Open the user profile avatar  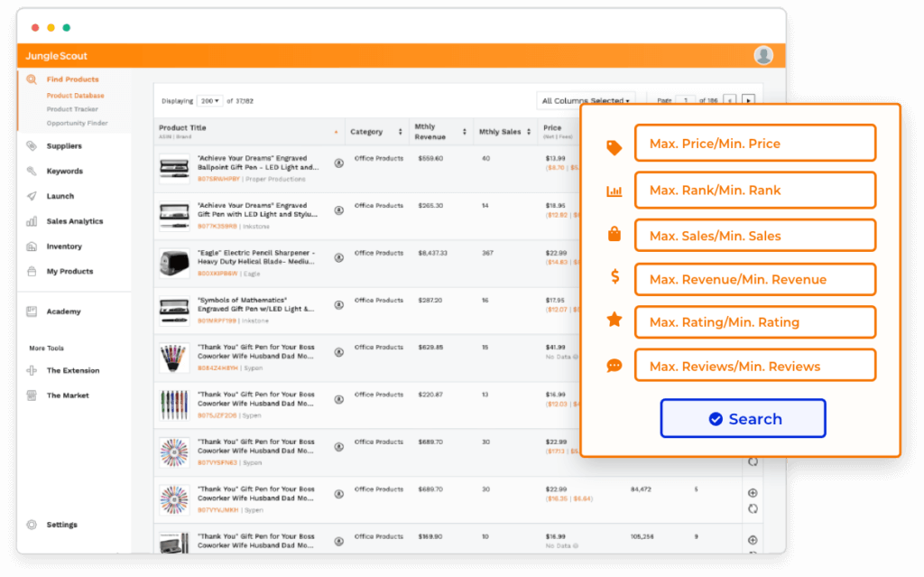[x=763, y=55]
